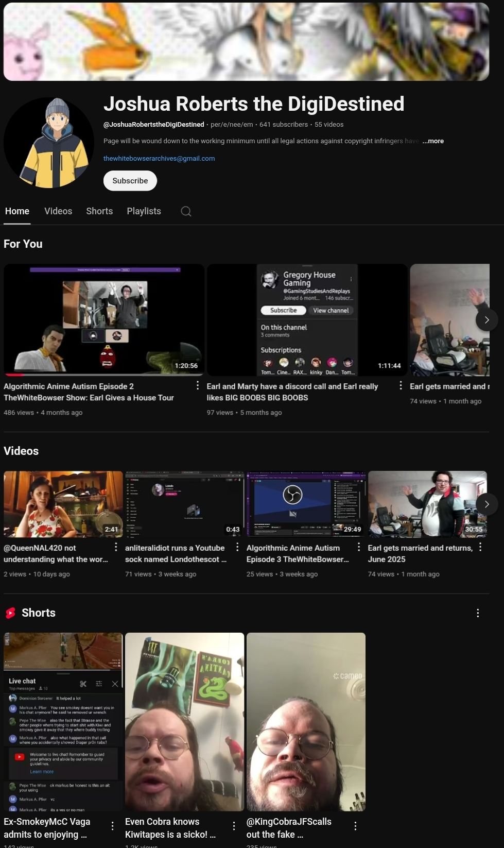This screenshot has height=848, width=504.
Task: Click the channel name heading text
Action: pyautogui.click(x=254, y=104)
